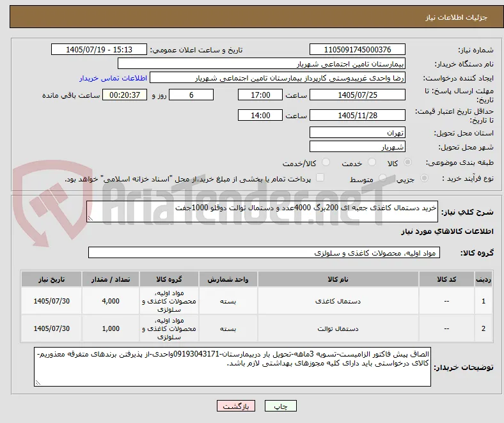Click the بسته unit cell in the دستمال کاغذی row

(228, 301)
